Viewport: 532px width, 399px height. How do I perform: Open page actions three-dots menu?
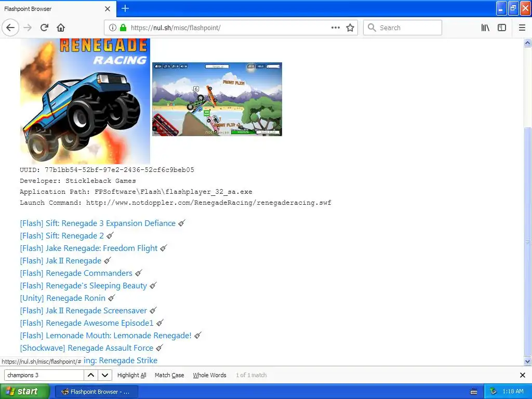335,28
